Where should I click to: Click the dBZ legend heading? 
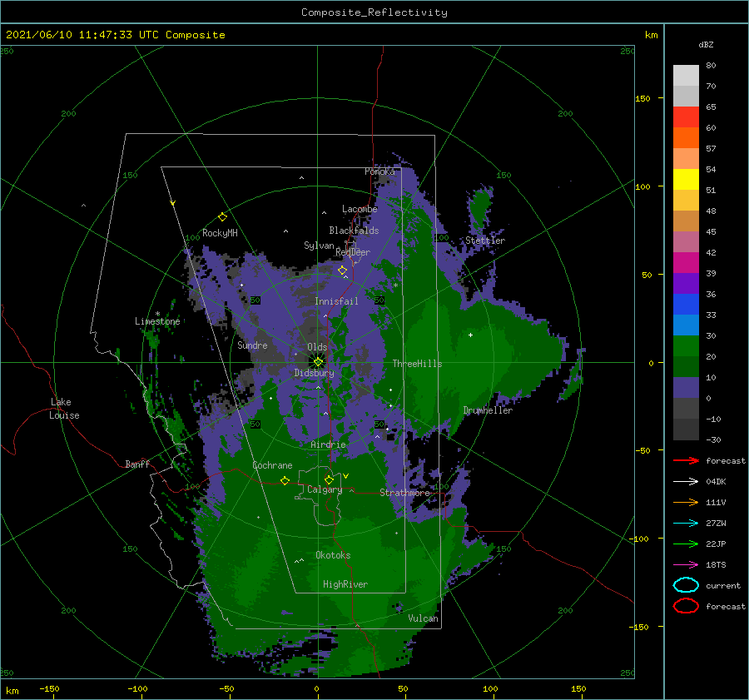pyautogui.click(x=706, y=45)
